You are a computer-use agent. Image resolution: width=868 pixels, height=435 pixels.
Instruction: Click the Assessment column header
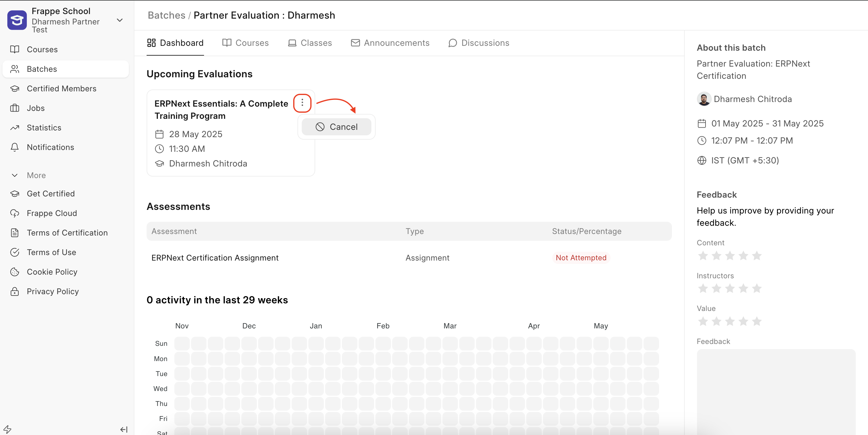click(174, 231)
